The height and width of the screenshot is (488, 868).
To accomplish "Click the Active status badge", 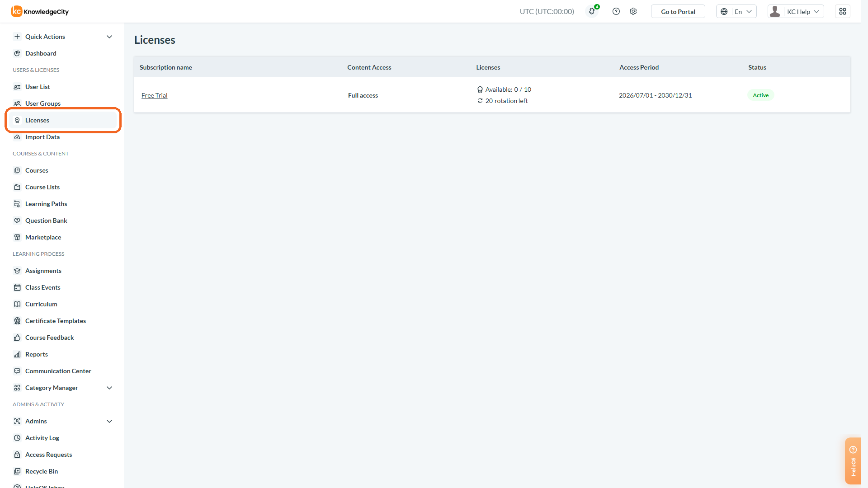I will 760,95.
